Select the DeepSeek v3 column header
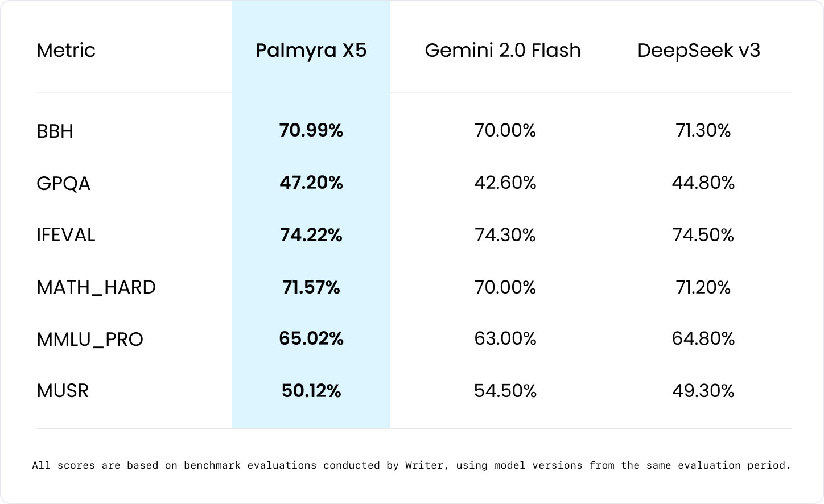The height and width of the screenshot is (504, 824). [698, 50]
